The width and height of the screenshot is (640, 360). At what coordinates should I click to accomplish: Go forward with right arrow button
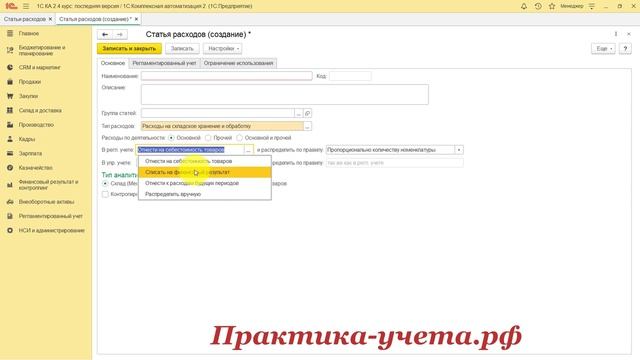click(x=120, y=35)
